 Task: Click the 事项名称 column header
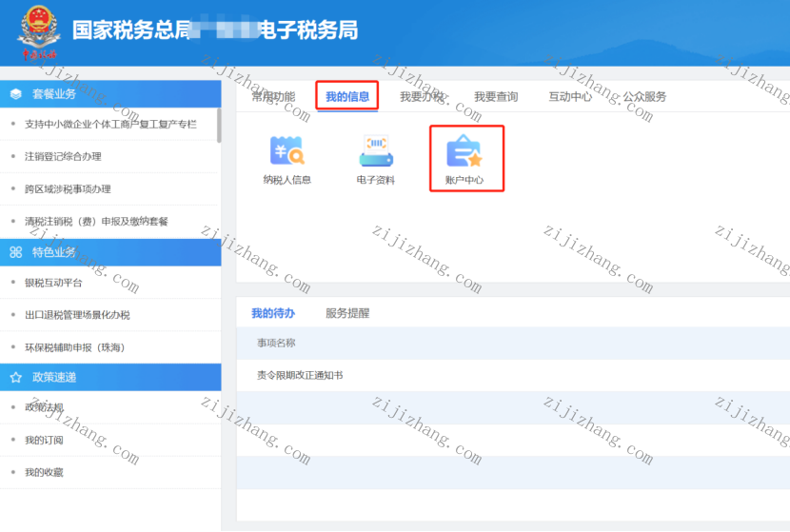click(x=276, y=343)
